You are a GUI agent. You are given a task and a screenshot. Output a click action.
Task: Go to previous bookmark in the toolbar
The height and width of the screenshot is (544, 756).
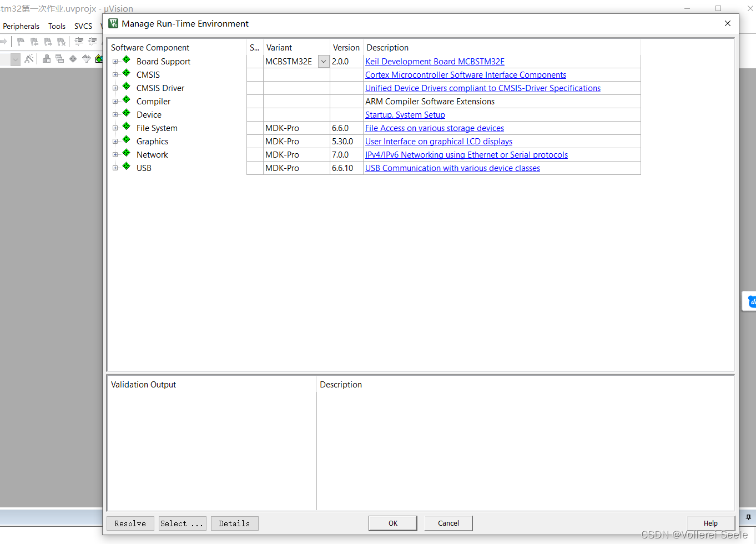[34, 42]
